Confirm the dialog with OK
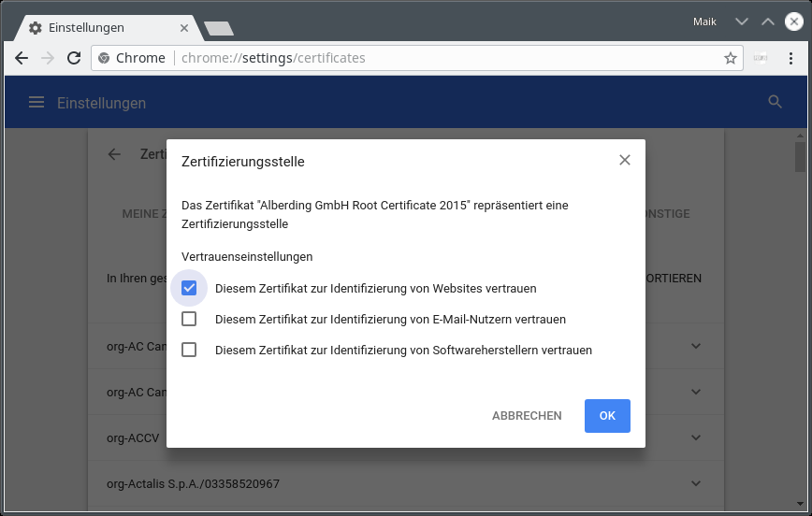 (x=607, y=416)
